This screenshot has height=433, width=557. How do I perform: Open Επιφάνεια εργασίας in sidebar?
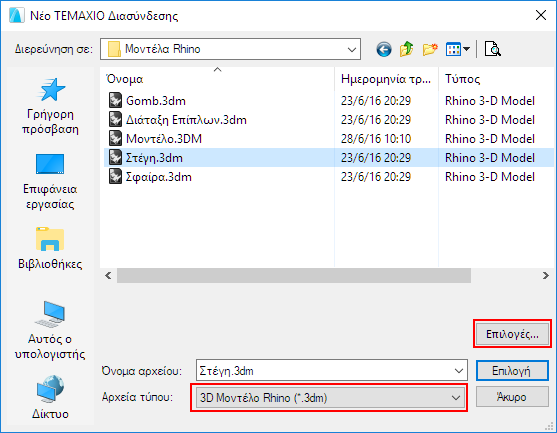[50, 181]
